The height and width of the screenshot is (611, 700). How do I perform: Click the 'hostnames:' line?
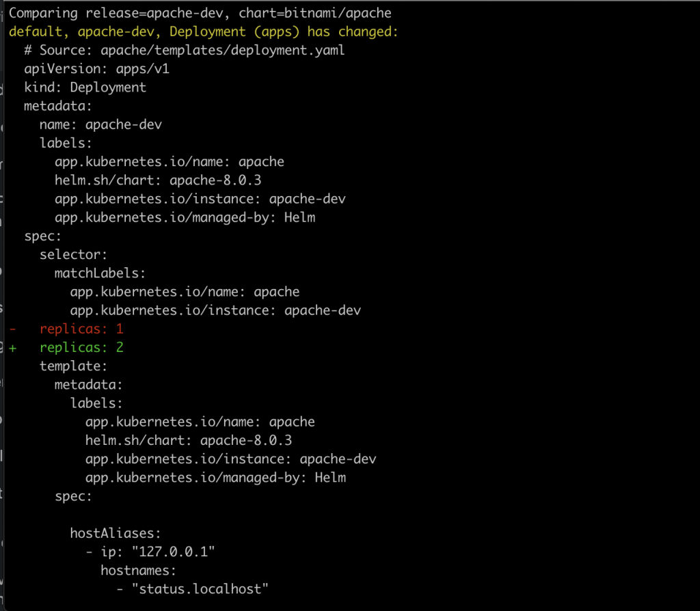pyautogui.click(x=138, y=571)
